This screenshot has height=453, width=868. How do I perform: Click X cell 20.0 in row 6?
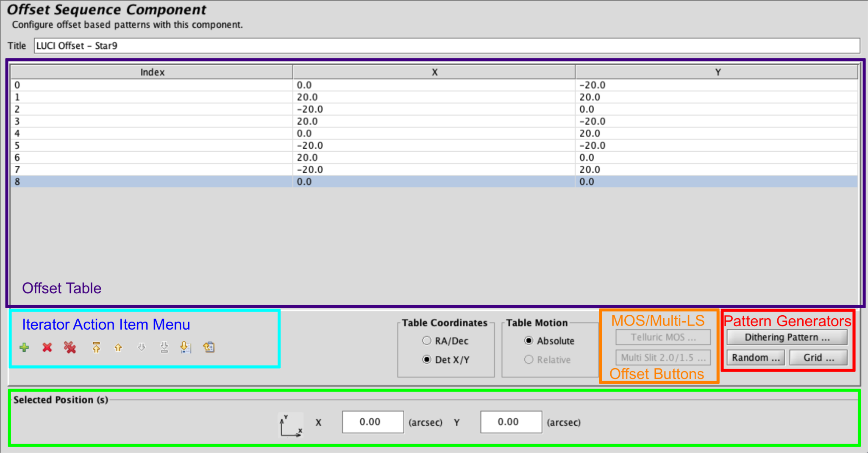[x=434, y=158]
